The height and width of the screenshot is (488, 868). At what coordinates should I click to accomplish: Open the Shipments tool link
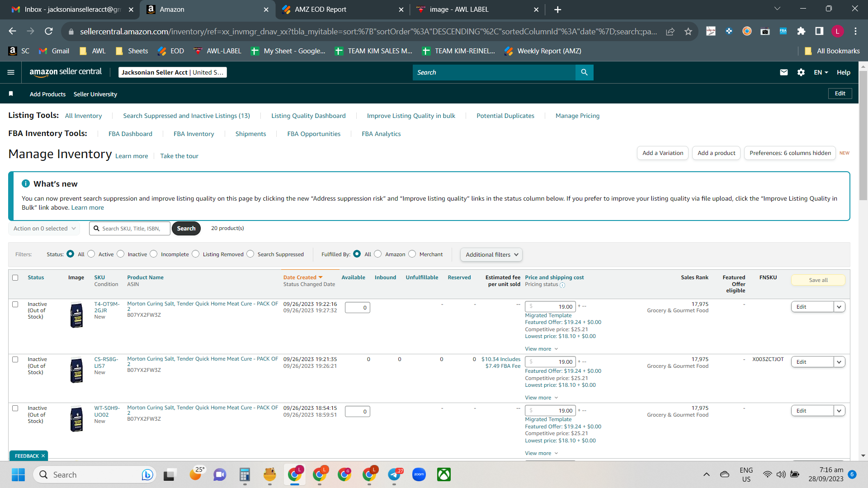250,134
